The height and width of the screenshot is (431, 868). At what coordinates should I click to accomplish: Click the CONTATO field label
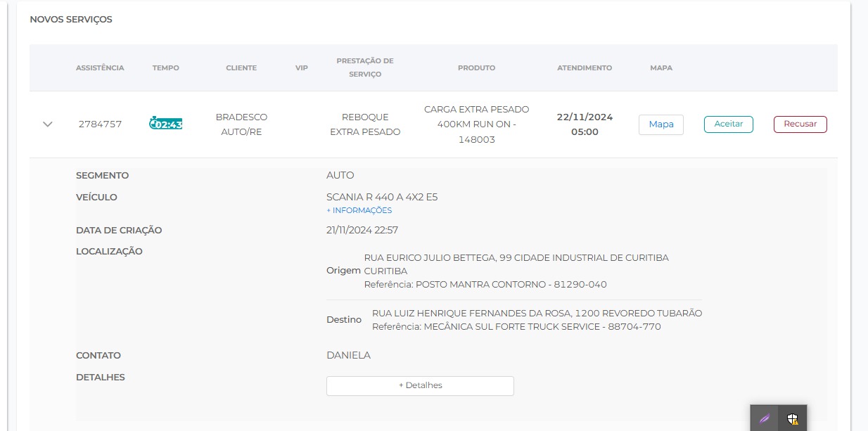pos(98,355)
